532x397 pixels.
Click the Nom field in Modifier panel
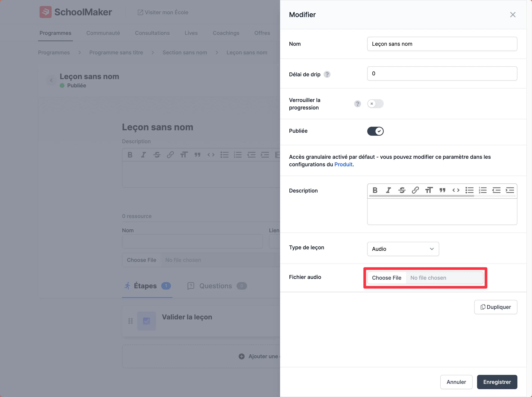tap(442, 44)
